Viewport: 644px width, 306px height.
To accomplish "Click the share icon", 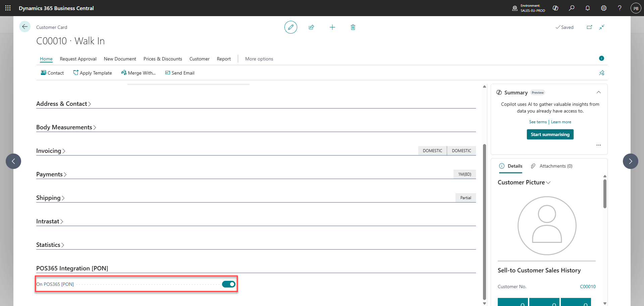I will click(312, 27).
